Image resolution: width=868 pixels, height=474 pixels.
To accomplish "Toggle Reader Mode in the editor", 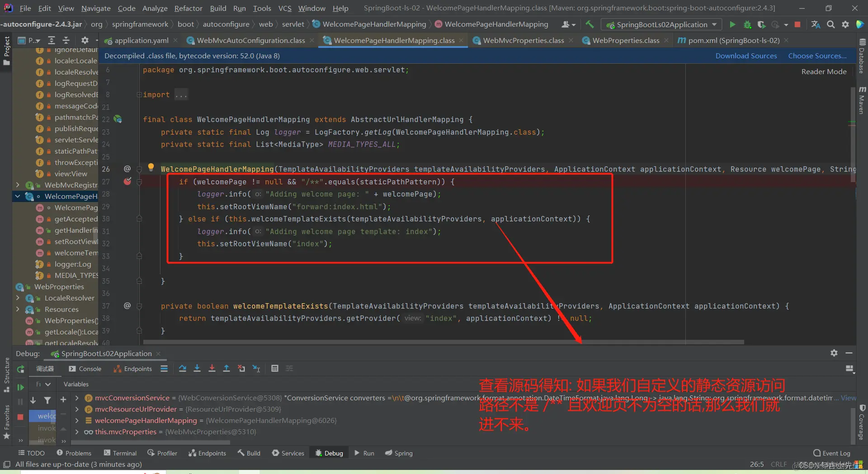I will point(824,71).
